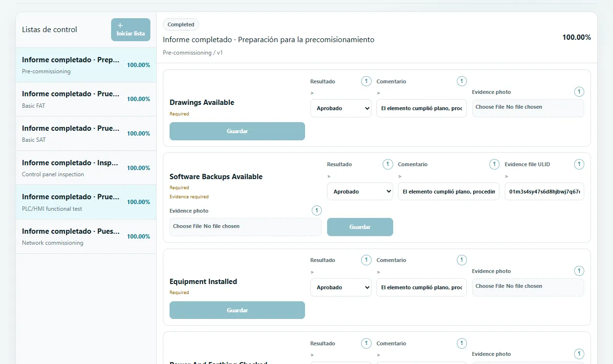Click the Evidence required label
613x364 pixels.
click(x=189, y=197)
